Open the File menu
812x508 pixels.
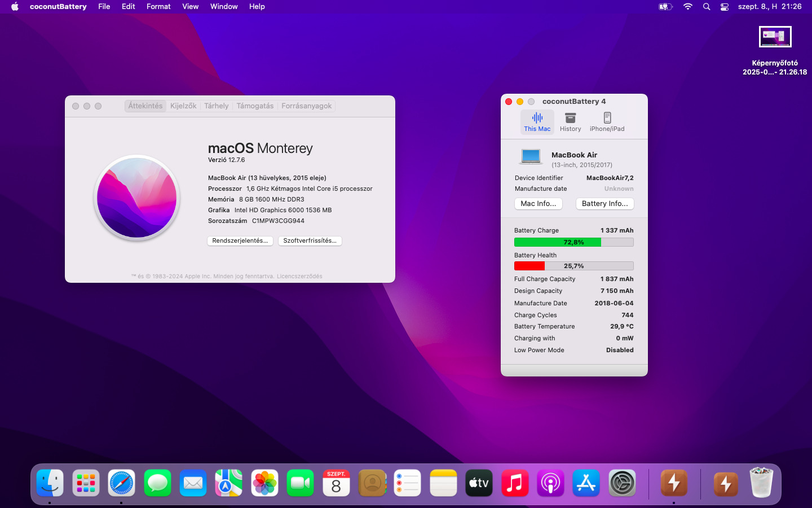click(104, 7)
